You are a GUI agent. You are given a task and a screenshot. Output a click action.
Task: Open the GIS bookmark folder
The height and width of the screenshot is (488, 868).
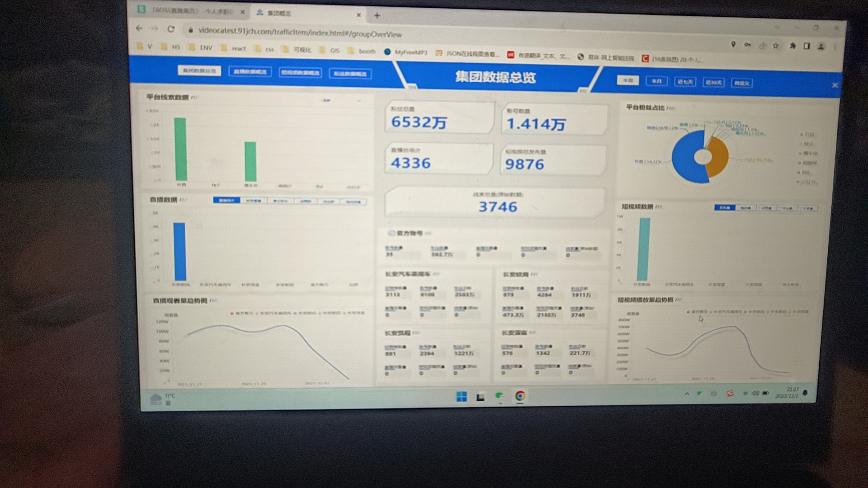coord(330,50)
